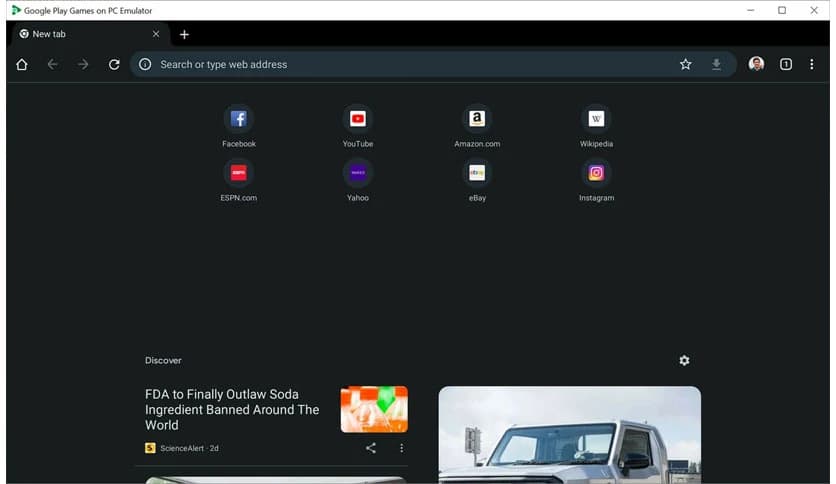Close the Google Play Games emulator window
Viewport: 836px width, 484px height.
(814, 10)
